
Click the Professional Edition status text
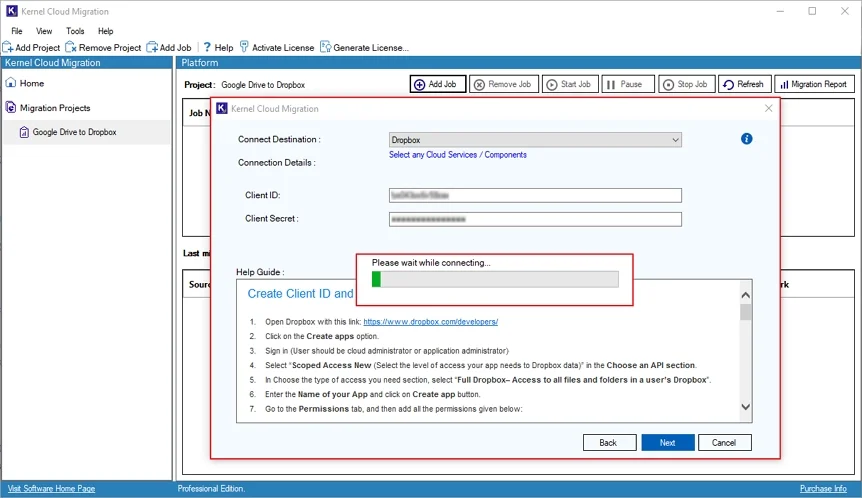pos(211,489)
